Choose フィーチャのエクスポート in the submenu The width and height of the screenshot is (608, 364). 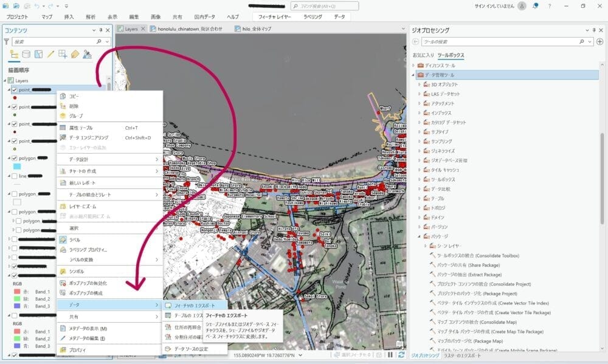coord(195,306)
